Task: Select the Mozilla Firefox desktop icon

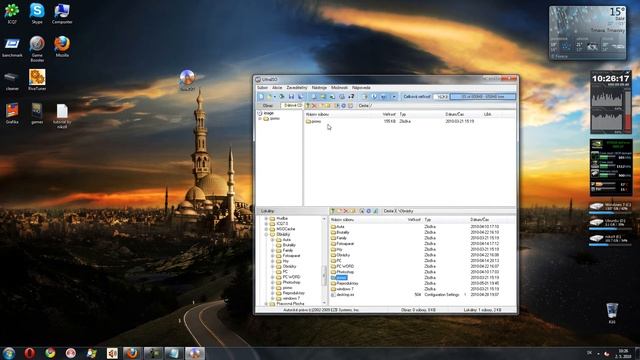Action: point(62,47)
